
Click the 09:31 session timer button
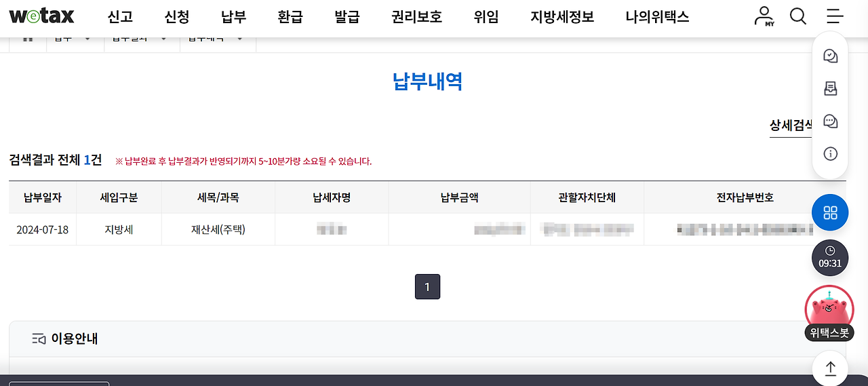pyautogui.click(x=830, y=258)
